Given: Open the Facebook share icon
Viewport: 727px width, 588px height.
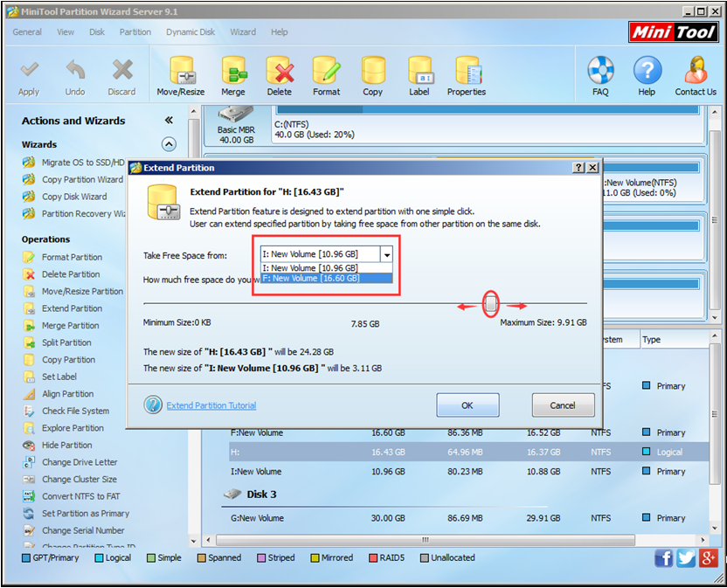Looking at the screenshot, I should coord(664,558).
